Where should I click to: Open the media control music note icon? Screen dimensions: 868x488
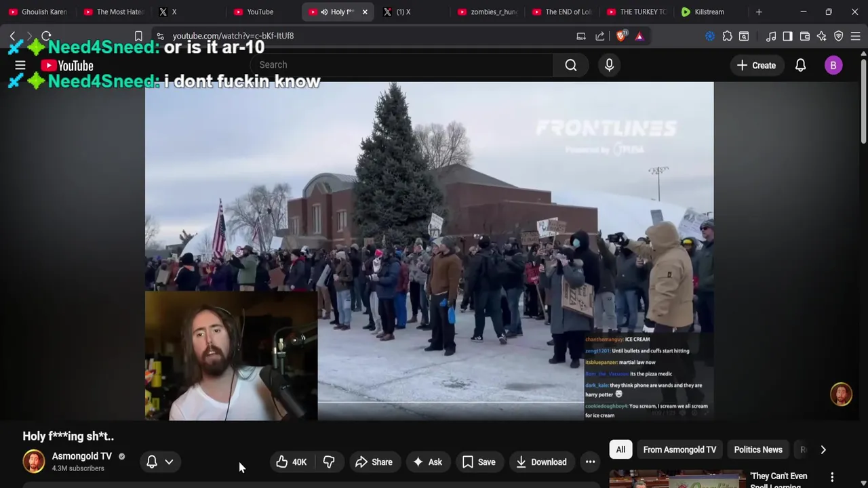pyautogui.click(x=771, y=36)
